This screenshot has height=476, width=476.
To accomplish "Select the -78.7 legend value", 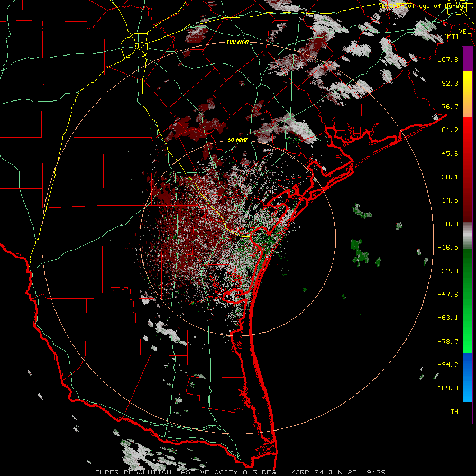I will 448,342.
